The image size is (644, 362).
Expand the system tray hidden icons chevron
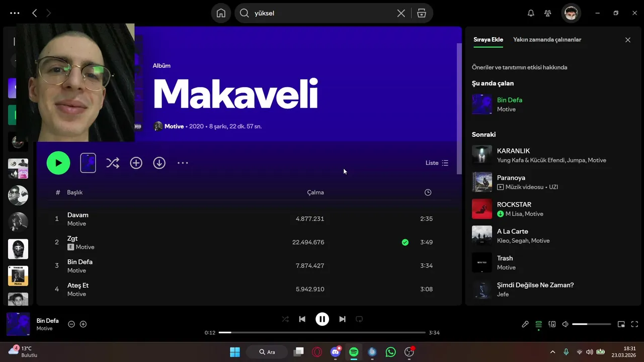coord(552,352)
